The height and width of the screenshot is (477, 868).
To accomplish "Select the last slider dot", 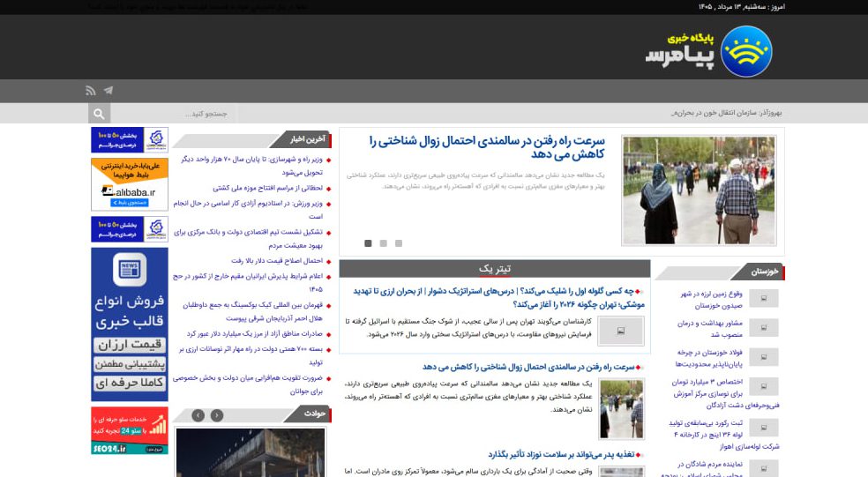I will (399, 243).
